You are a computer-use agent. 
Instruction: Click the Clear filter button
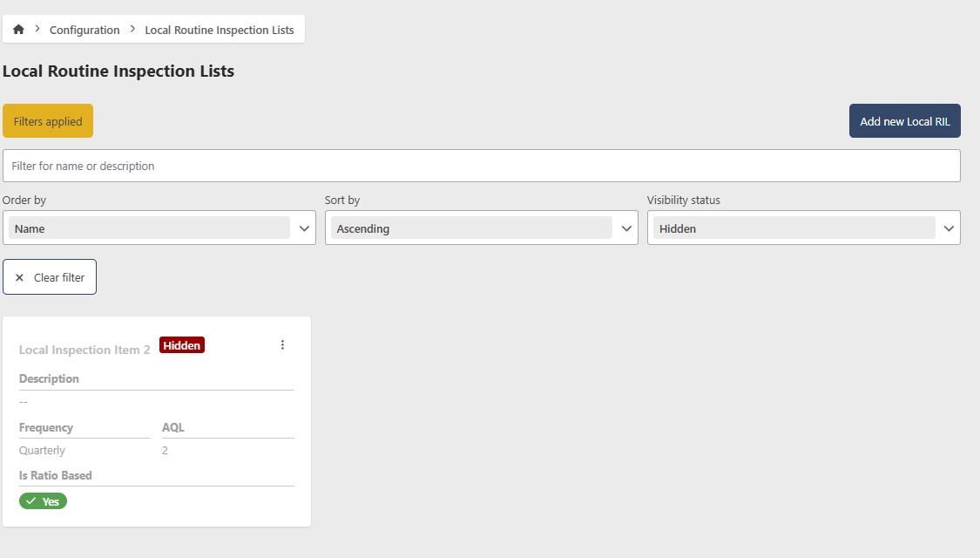click(x=50, y=276)
